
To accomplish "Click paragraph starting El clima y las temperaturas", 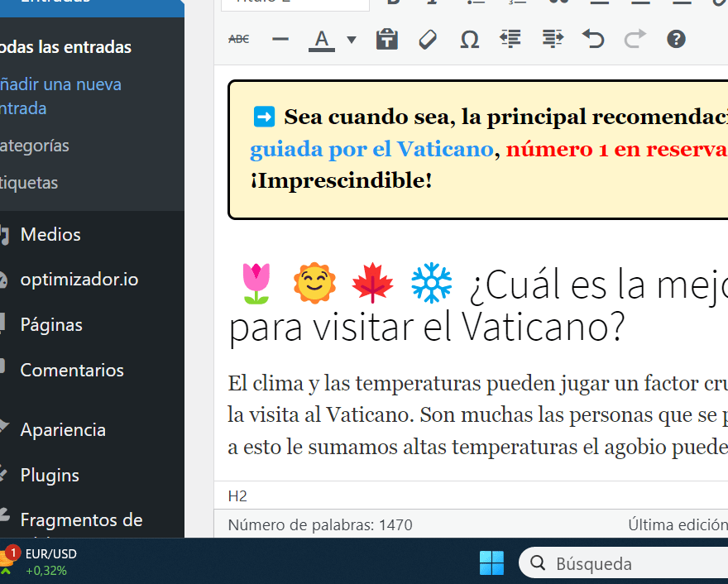I will (478, 415).
